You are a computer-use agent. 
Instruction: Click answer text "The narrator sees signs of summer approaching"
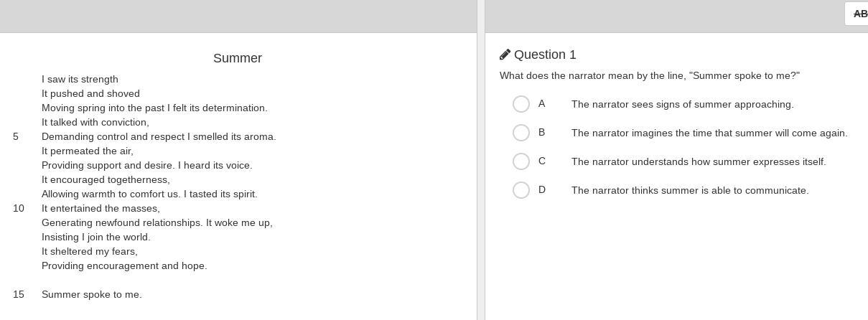point(682,104)
